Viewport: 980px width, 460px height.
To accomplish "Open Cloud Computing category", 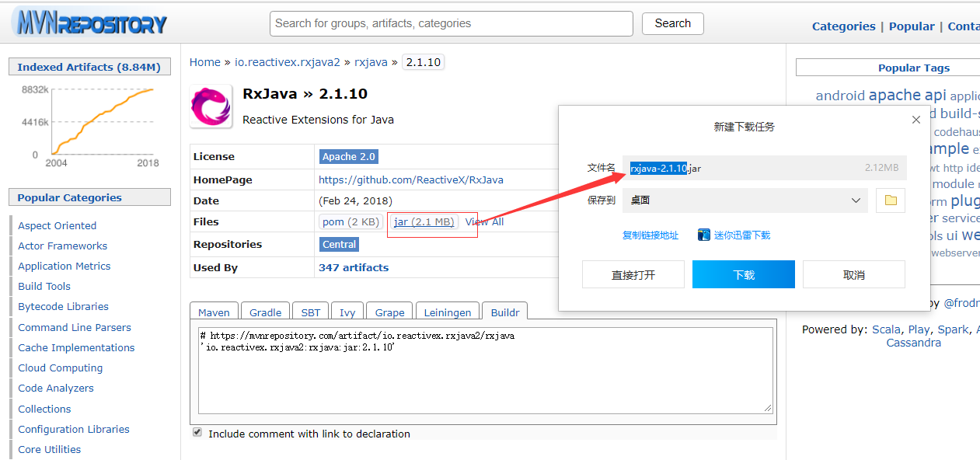I will [61, 368].
